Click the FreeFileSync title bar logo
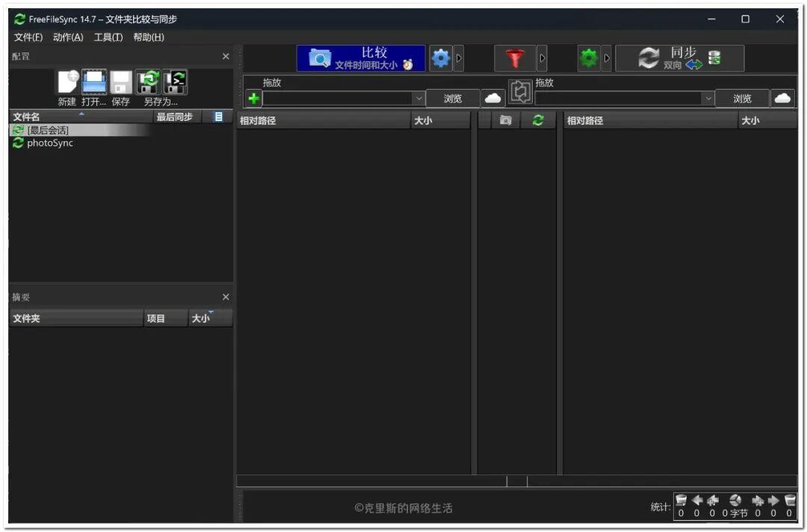Image resolution: width=807 pixels, height=532 pixels. 19,19
